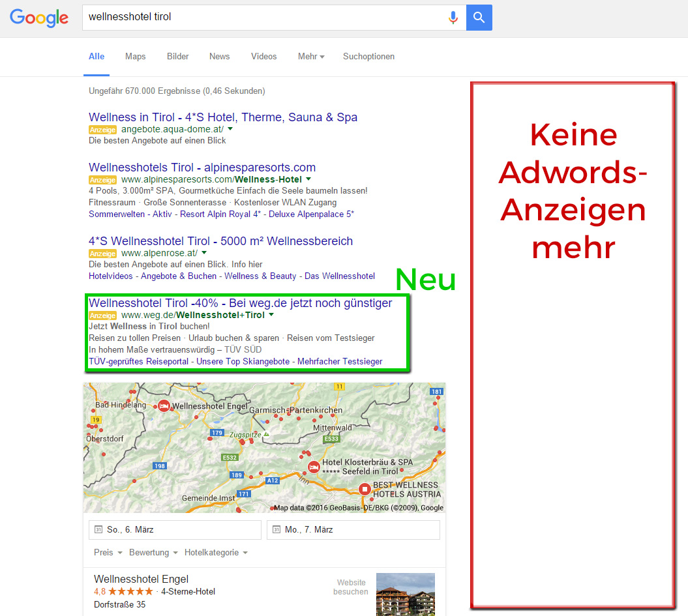
Task: Open 'Wellnesshotels Tirol - alpinesparesorts.com' result
Action: click(202, 168)
